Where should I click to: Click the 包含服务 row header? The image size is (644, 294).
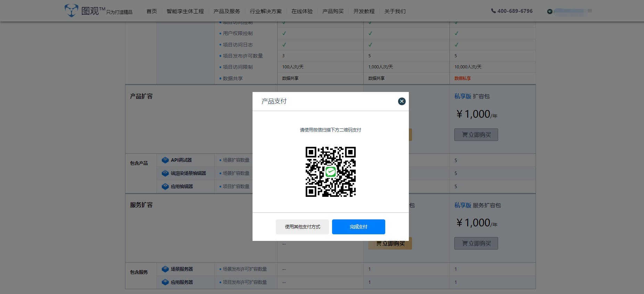coord(139,272)
